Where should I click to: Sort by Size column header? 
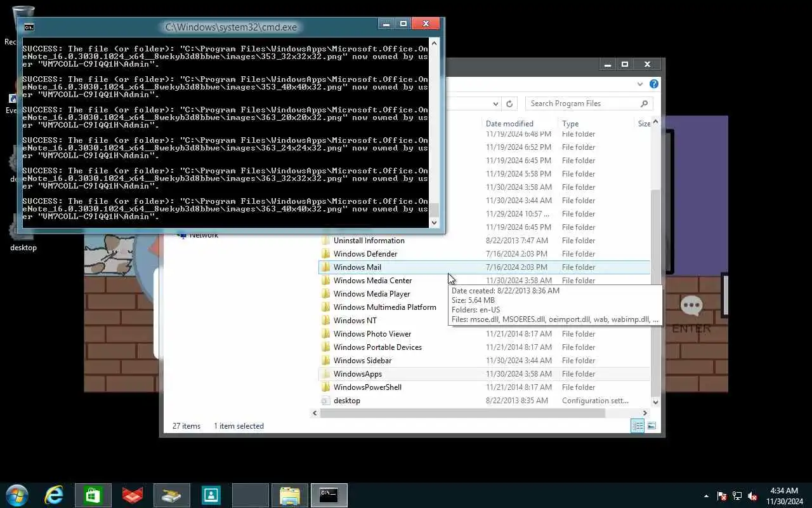[x=643, y=123]
